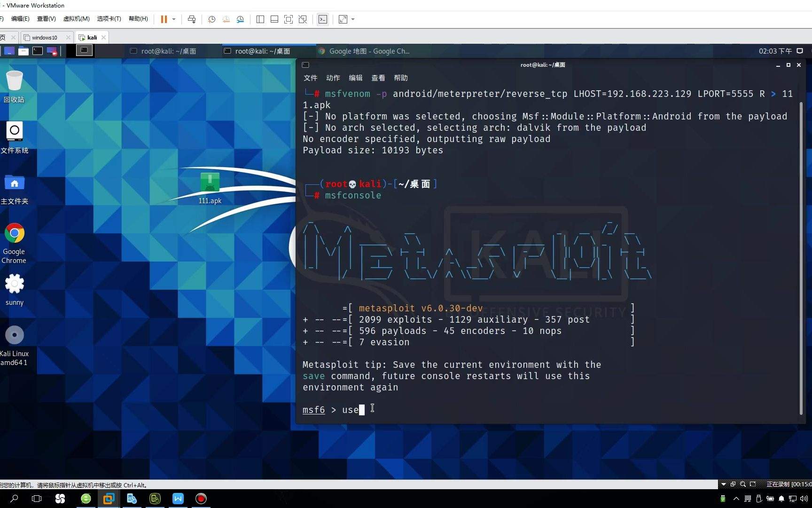Open the dropdown arrow next to the pause button
The width and height of the screenshot is (812, 508).
(174, 19)
